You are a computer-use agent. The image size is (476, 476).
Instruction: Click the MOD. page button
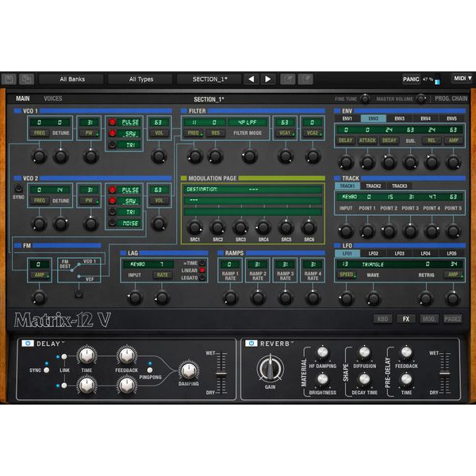click(x=429, y=319)
